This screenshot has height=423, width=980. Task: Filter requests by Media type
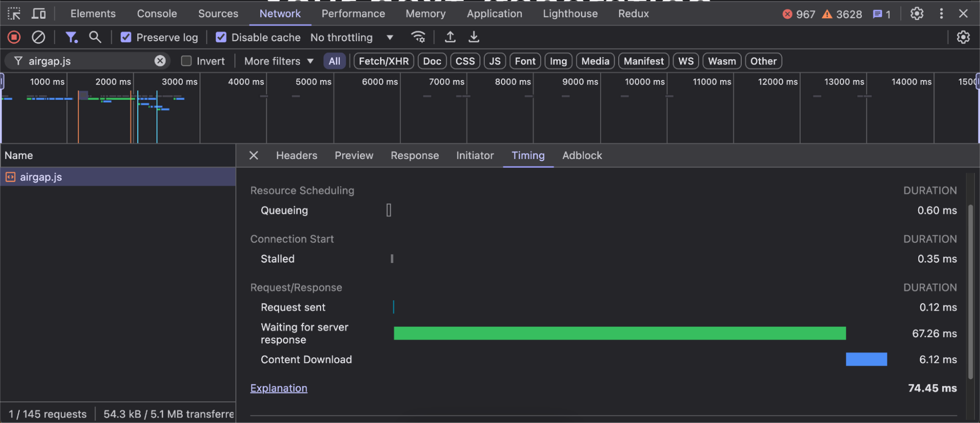[595, 61]
